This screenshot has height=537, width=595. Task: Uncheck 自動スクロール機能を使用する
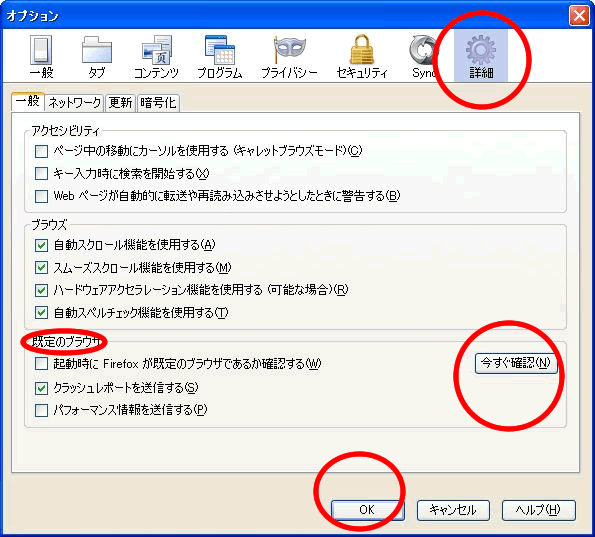41,245
